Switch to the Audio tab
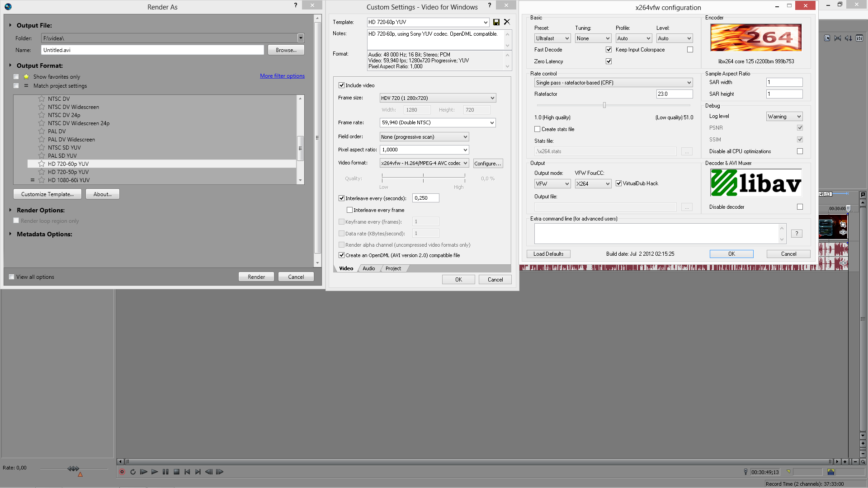Viewport: 868px width, 488px height. tap(369, 268)
